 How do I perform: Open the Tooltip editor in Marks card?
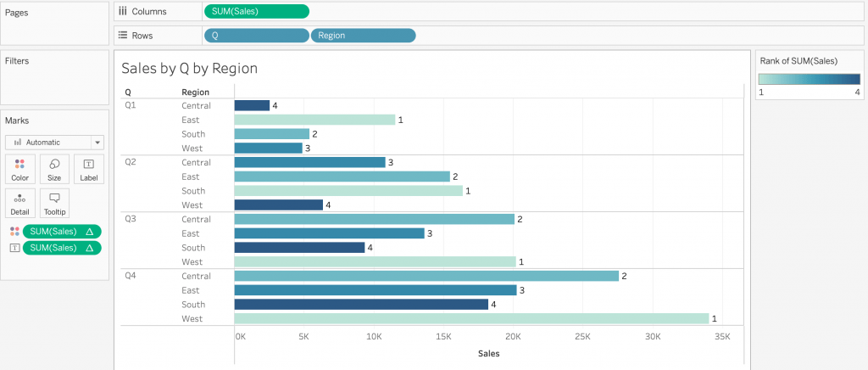pos(54,202)
